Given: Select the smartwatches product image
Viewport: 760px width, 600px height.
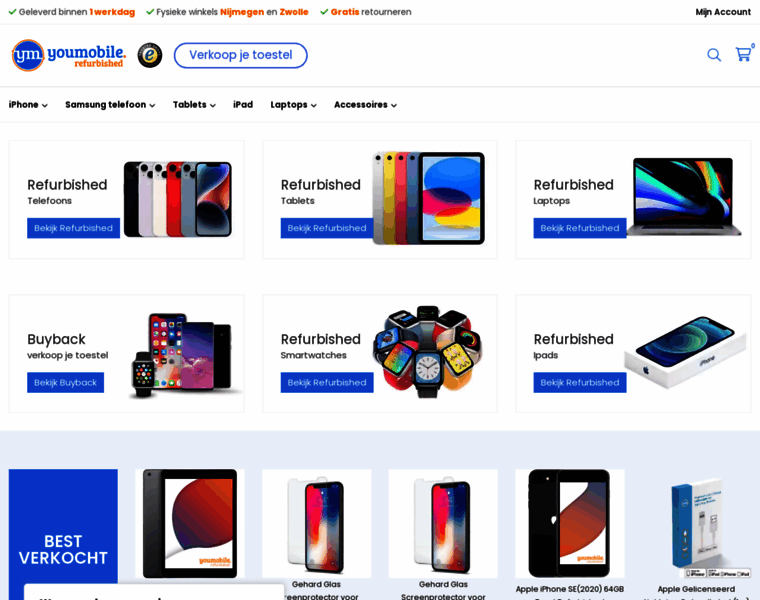Looking at the screenshot, I should tap(427, 351).
